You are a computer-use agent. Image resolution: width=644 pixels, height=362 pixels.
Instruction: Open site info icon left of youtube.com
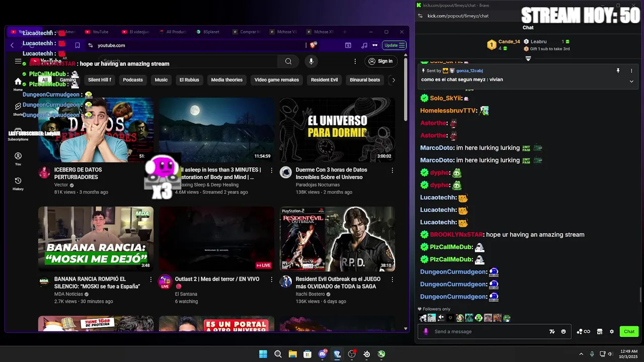(90, 45)
